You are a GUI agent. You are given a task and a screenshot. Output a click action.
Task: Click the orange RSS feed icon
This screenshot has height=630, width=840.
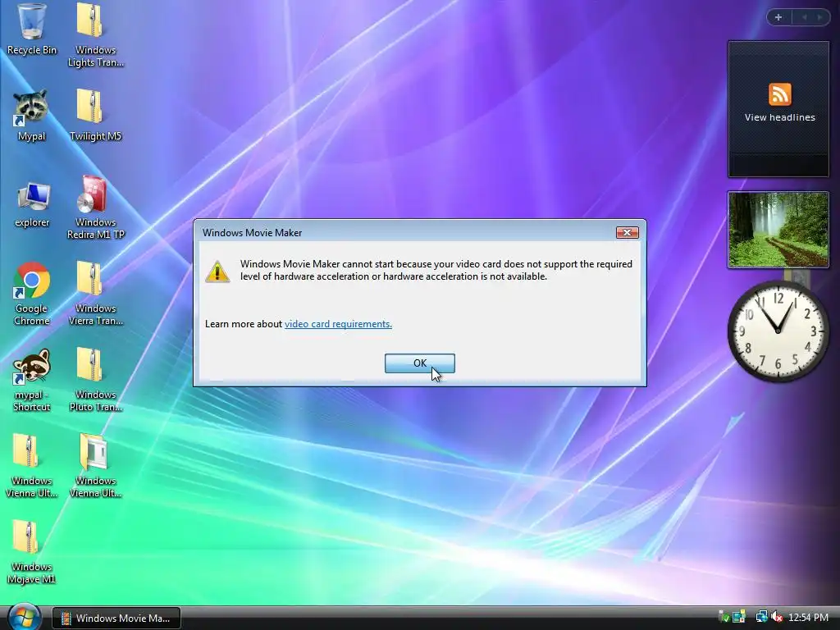point(780,94)
